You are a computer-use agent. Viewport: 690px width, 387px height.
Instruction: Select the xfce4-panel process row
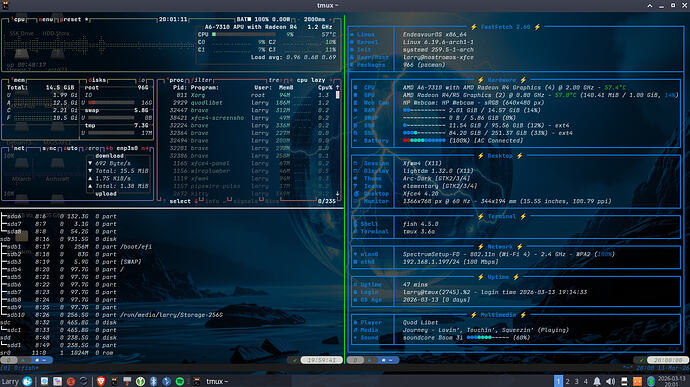[x=250, y=163]
